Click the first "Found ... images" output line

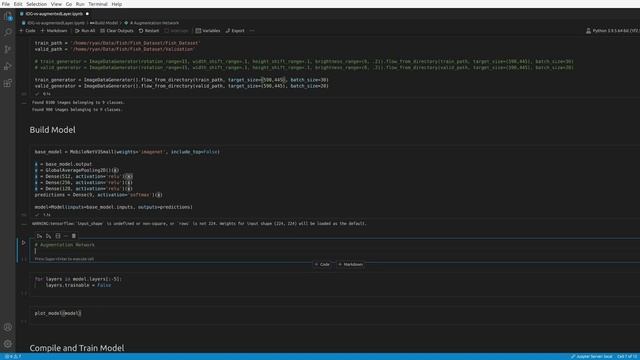(78, 102)
